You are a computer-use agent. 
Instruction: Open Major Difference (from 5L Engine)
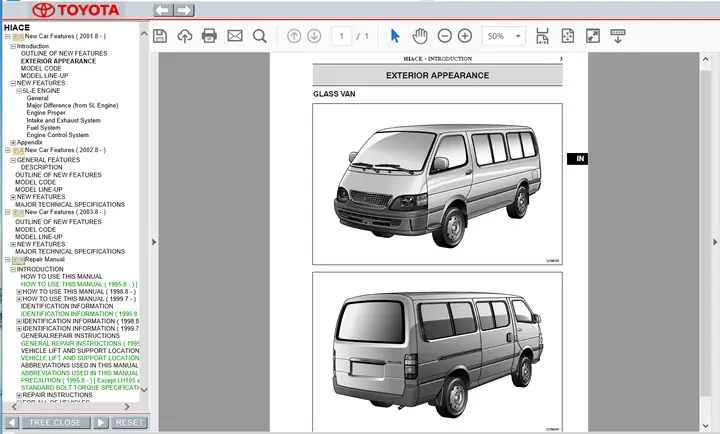click(x=72, y=106)
